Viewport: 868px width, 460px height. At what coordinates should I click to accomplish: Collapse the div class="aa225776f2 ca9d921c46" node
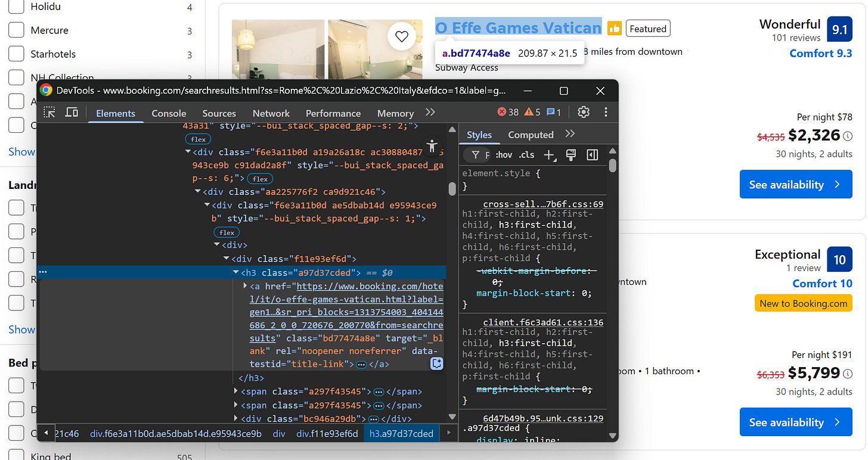click(198, 192)
